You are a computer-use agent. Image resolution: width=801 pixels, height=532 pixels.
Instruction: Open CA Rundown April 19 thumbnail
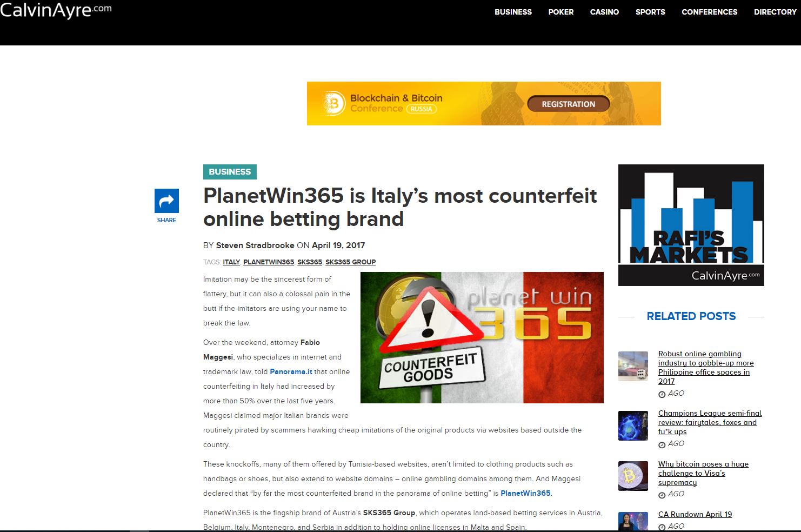click(633, 522)
